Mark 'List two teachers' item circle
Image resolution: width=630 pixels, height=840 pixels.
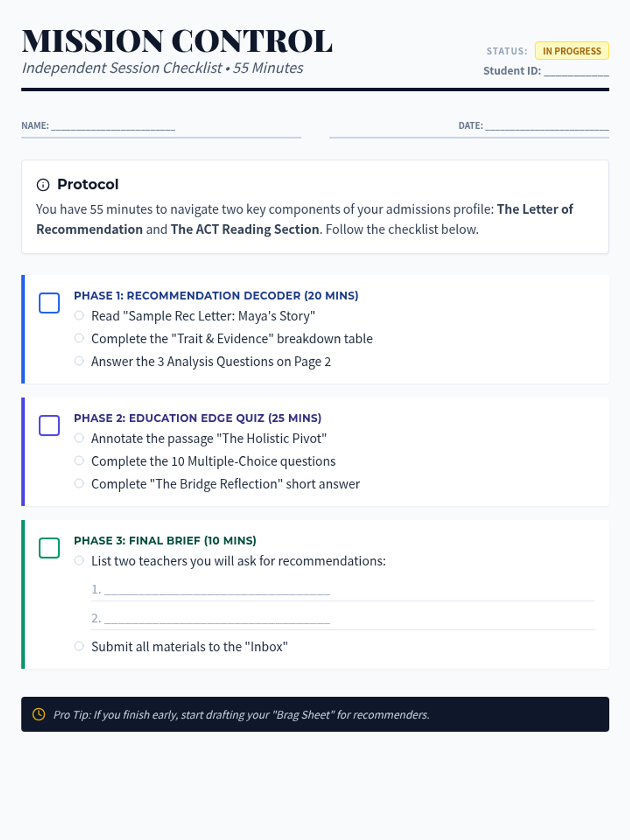coord(79,560)
